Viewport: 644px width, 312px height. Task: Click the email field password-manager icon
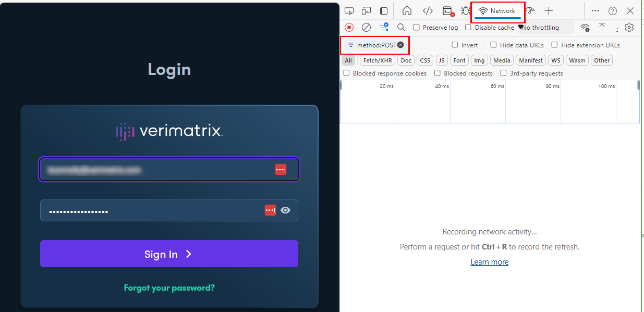(x=281, y=169)
